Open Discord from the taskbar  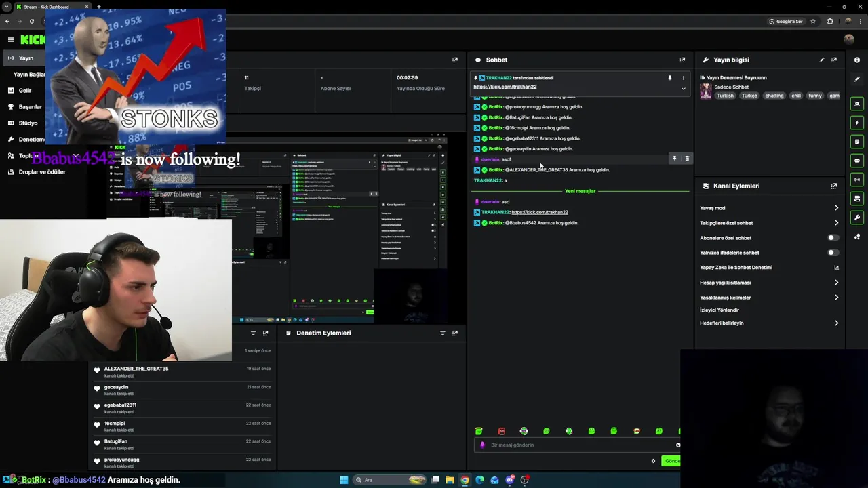(510, 480)
